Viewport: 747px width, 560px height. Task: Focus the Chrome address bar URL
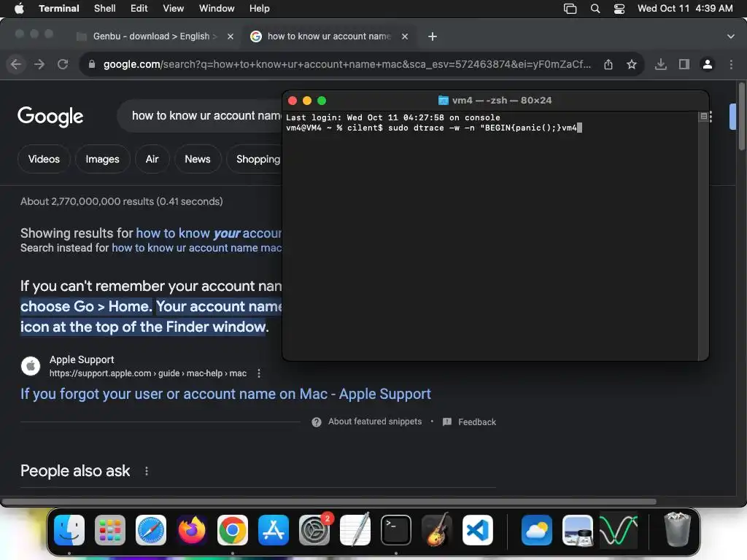[347, 64]
